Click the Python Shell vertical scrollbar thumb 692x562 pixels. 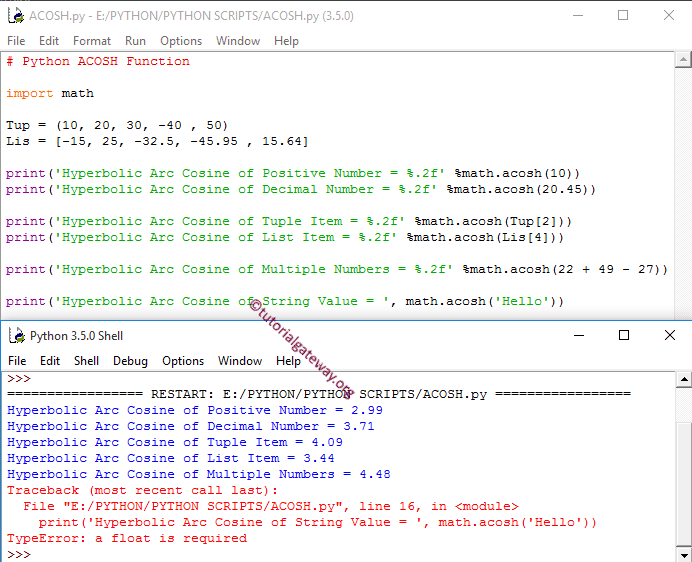pos(684,484)
